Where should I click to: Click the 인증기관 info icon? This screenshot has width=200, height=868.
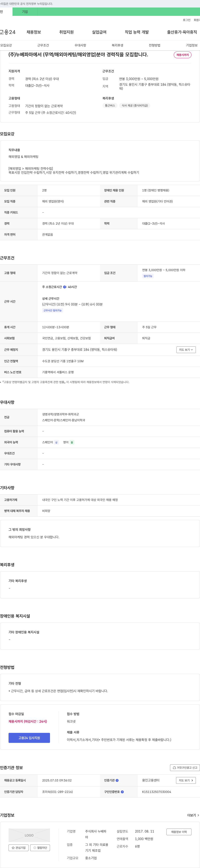(x=117, y=780)
